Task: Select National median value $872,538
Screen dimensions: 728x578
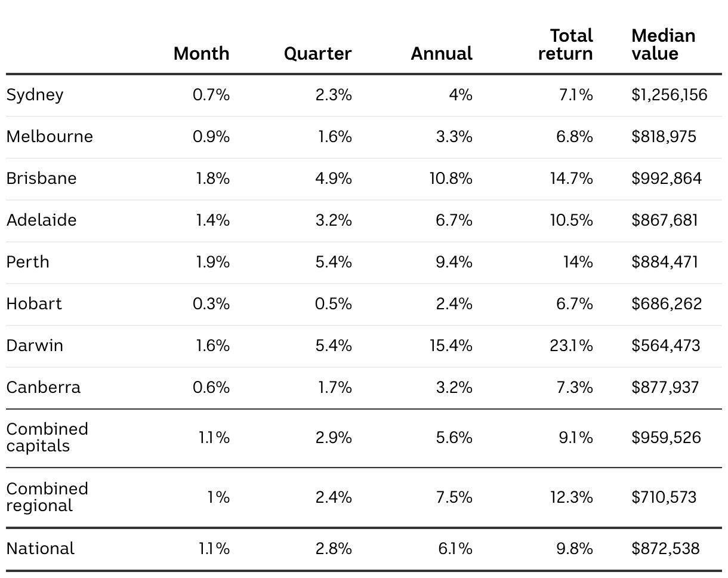Action: pyautogui.click(x=665, y=549)
